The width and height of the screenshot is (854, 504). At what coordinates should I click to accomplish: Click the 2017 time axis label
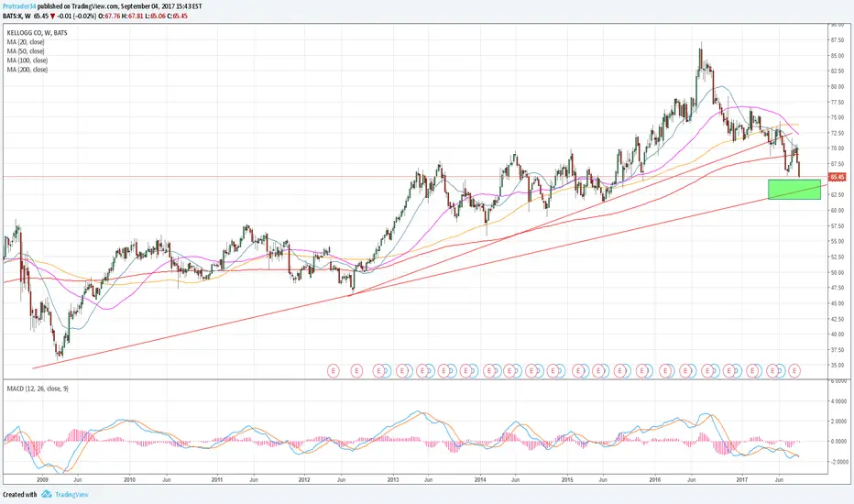pos(742,480)
